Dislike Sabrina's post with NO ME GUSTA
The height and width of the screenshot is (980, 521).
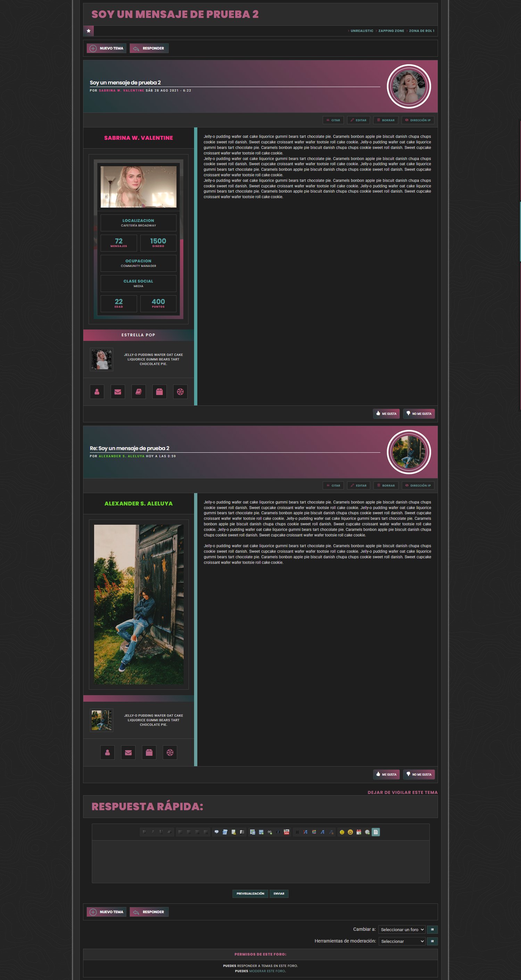[x=419, y=414]
